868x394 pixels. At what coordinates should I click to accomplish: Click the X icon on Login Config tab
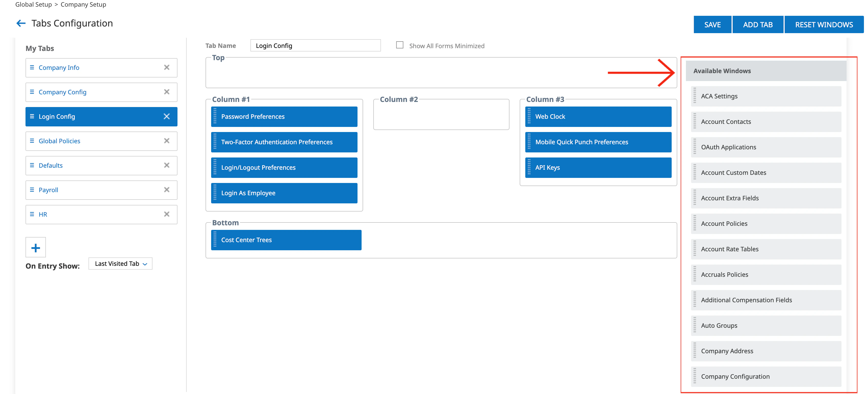(167, 116)
